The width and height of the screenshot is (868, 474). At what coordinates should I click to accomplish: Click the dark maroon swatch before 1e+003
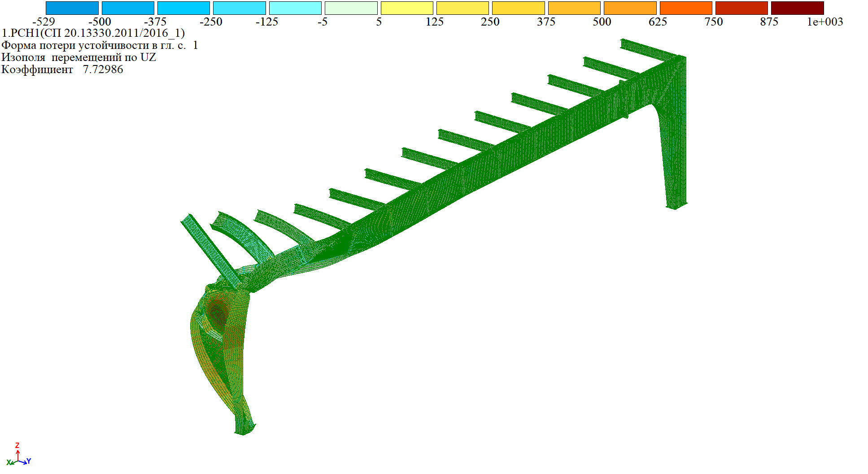(x=798, y=8)
